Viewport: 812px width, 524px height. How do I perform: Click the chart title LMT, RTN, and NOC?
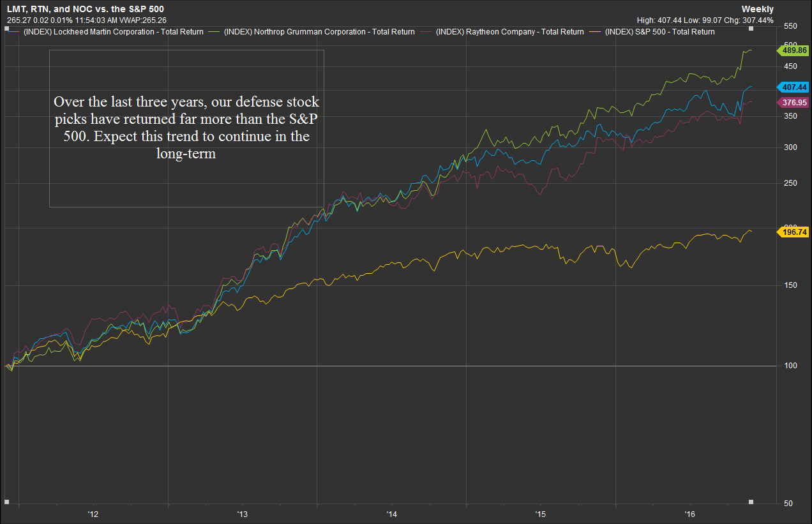(86, 9)
